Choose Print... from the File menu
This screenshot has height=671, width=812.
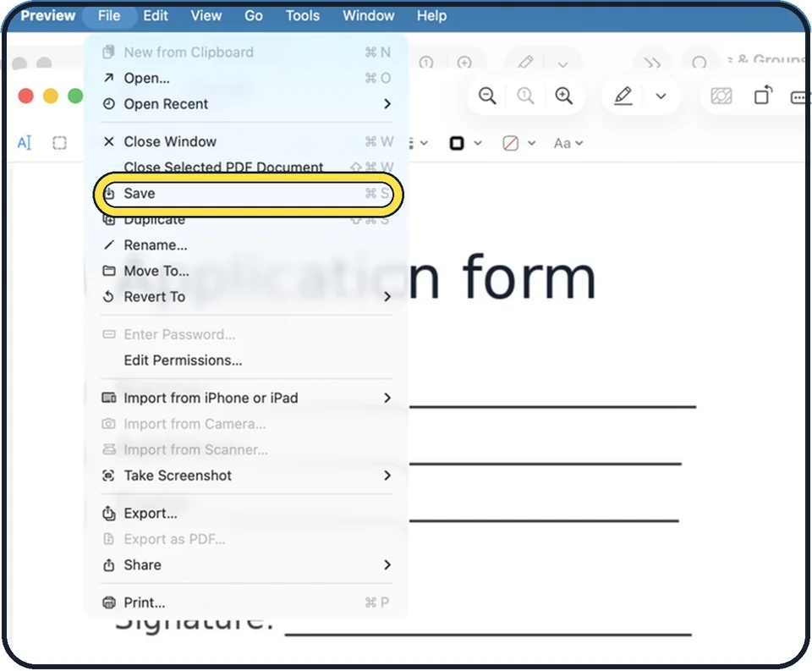[x=246, y=602]
